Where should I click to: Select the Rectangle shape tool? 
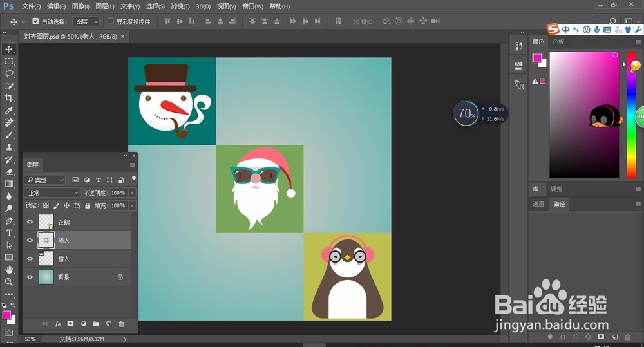click(x=8, y=258)
